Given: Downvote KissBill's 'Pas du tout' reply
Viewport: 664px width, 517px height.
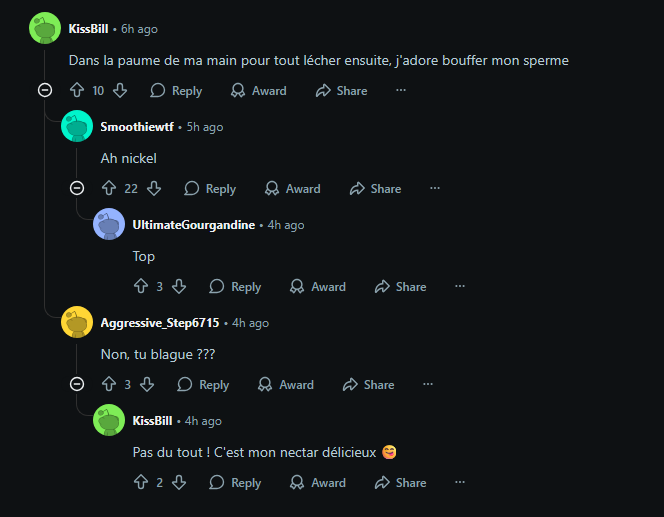Looking at the screenshot, I should point(179,483).
